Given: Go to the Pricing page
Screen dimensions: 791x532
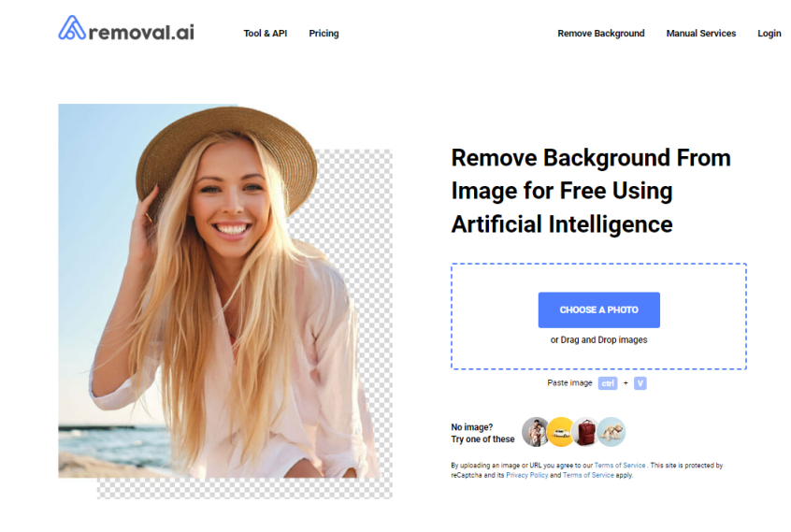Looking at the screenshot, I should click(x=324, y=34).
